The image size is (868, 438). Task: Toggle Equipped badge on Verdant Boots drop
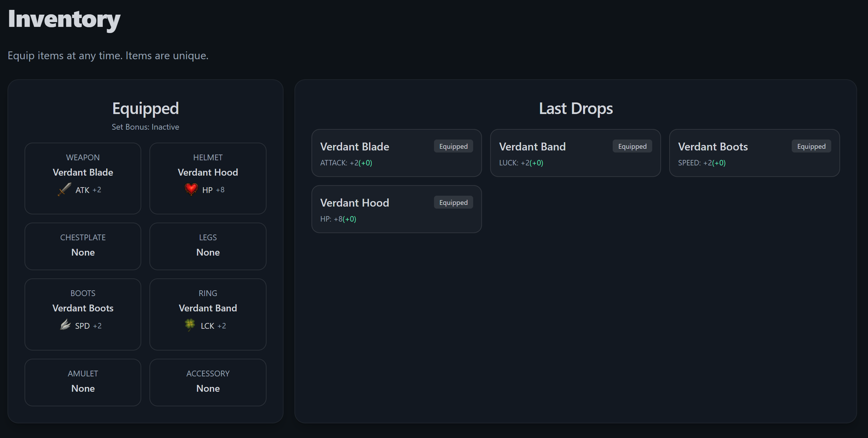point(811,146)
